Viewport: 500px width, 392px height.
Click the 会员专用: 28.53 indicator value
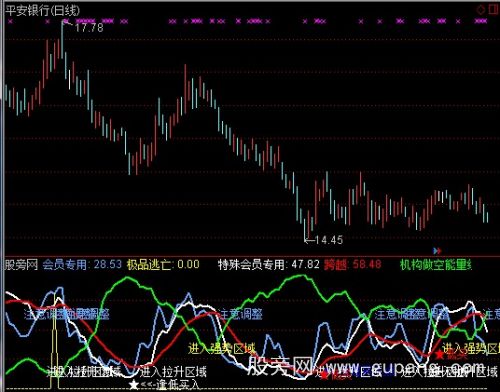(x=82, y=265)
